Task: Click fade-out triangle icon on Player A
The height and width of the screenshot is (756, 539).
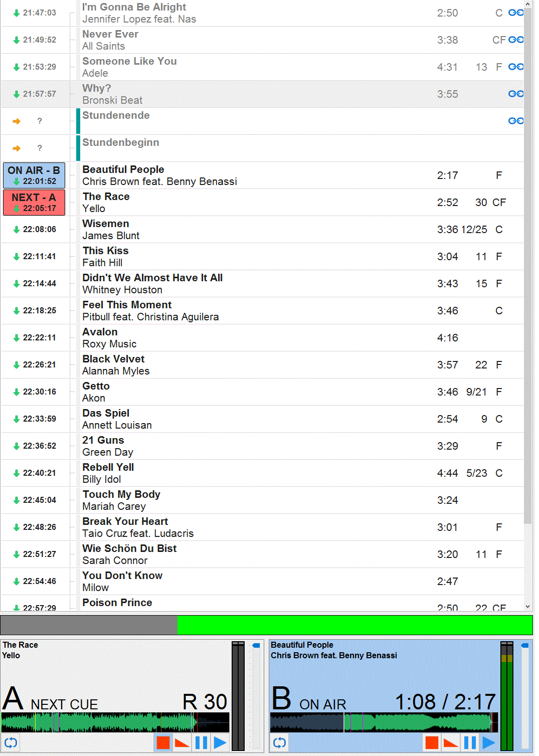Action: (182, 742)
